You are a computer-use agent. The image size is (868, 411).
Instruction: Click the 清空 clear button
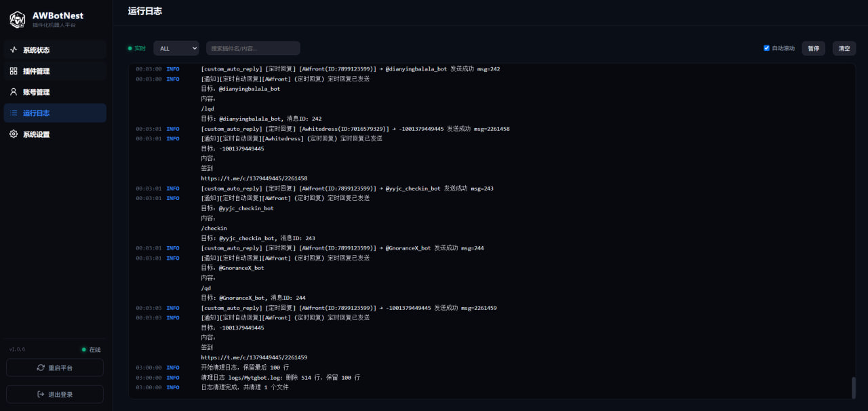tap(844, 48)
